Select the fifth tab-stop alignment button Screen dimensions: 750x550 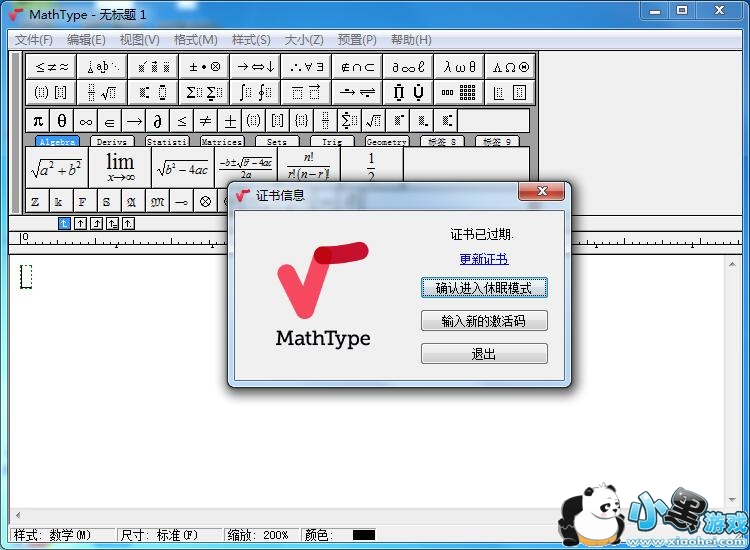tap(128, 223)
